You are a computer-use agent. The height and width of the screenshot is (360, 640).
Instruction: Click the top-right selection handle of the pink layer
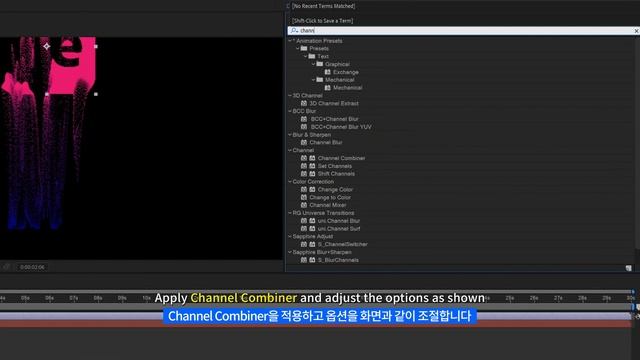(x=96, y=47)
